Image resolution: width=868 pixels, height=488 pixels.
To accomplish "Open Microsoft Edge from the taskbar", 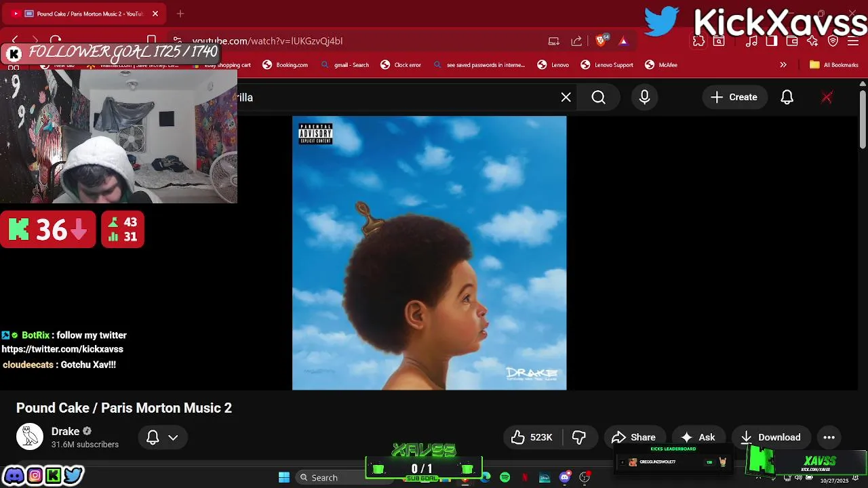I will point(486,477).
